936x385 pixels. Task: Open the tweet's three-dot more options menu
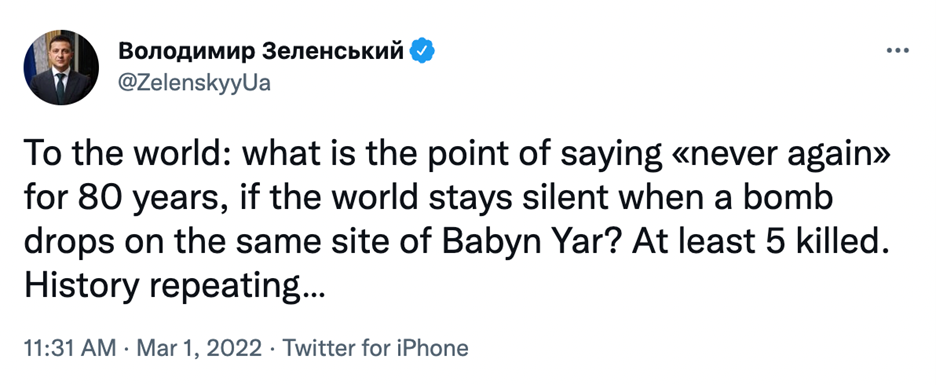[x=897, y=51]
